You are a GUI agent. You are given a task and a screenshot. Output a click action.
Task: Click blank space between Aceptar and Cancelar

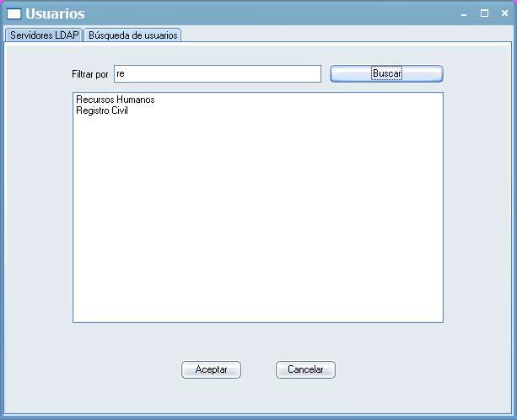258,369
